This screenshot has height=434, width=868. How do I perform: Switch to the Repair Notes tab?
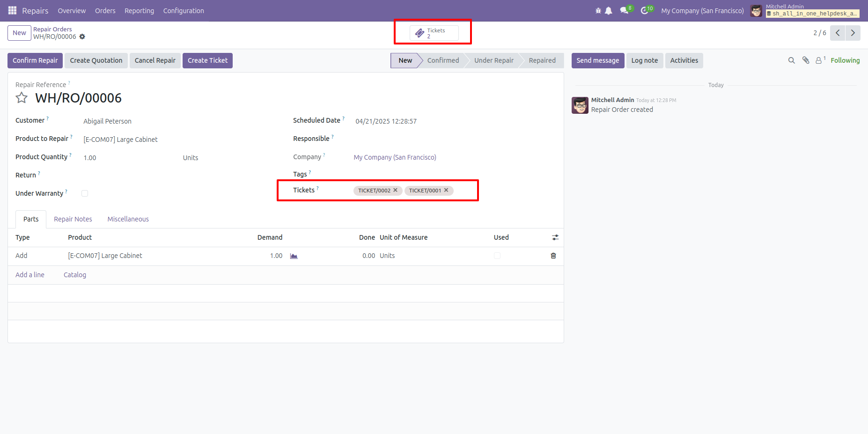coord(73,219)
